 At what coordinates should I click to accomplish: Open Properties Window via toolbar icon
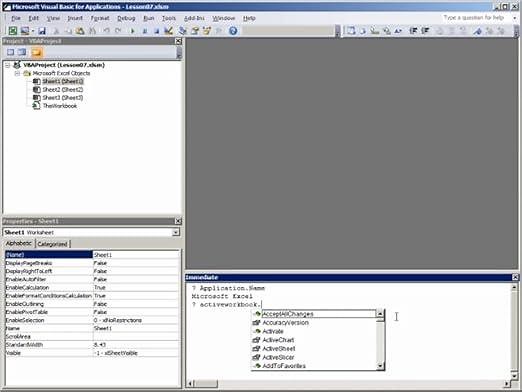(195, 31)
